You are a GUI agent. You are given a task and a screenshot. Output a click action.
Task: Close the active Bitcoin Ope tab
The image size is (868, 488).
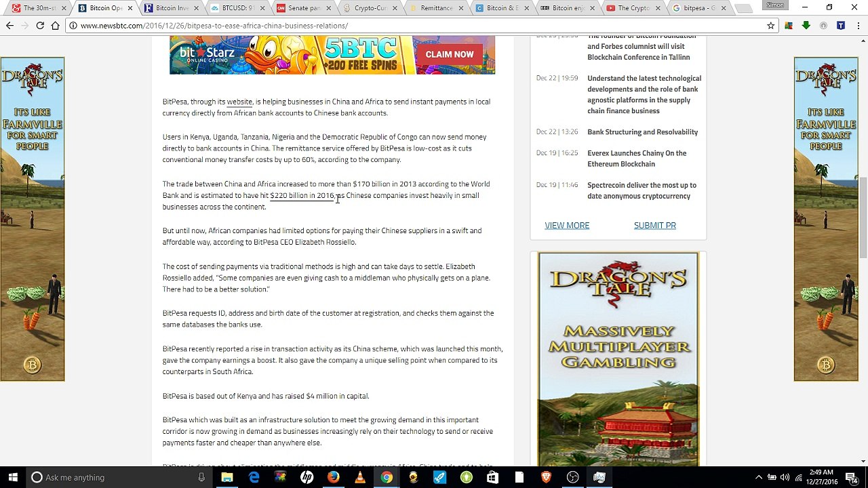click(130, 8)
